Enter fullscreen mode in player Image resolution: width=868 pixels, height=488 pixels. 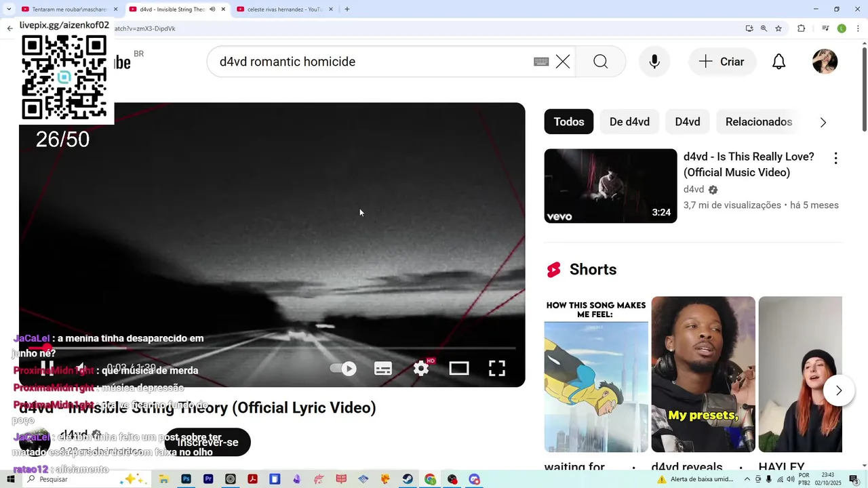click(x=497, y=368)
